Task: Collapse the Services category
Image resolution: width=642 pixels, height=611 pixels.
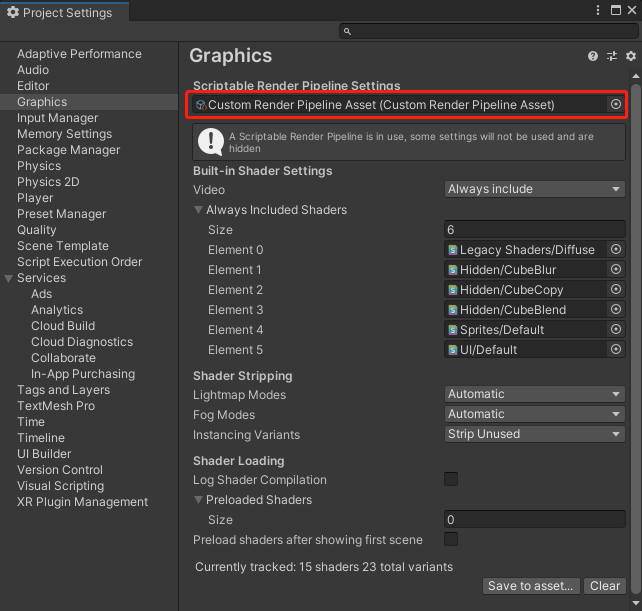Action: tap(8, 278)
